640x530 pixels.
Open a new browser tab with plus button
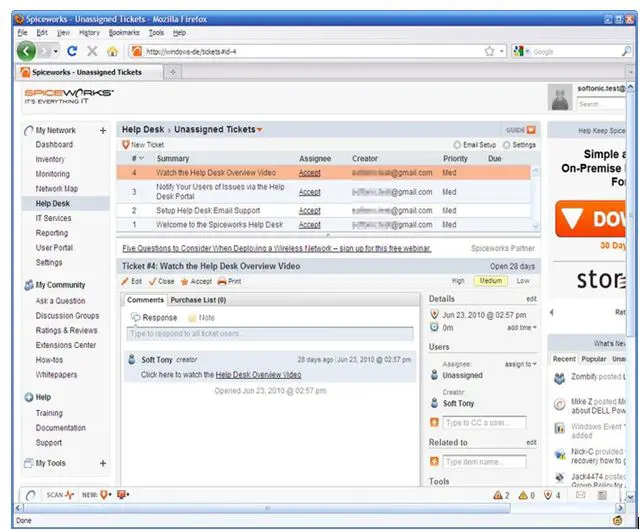coord(173,72)
